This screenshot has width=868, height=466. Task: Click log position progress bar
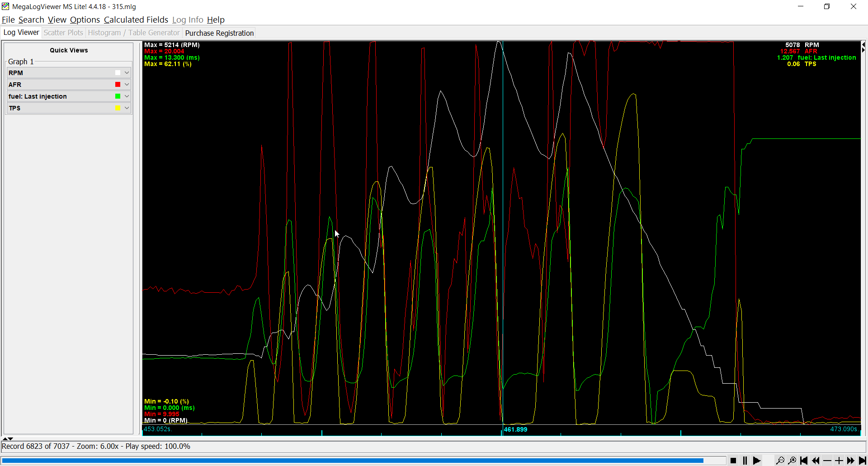(x=363, y=461)
